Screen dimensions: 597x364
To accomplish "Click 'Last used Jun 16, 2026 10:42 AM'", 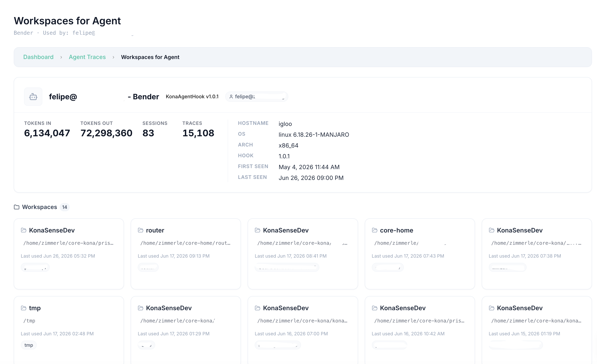I will point(408,334).
